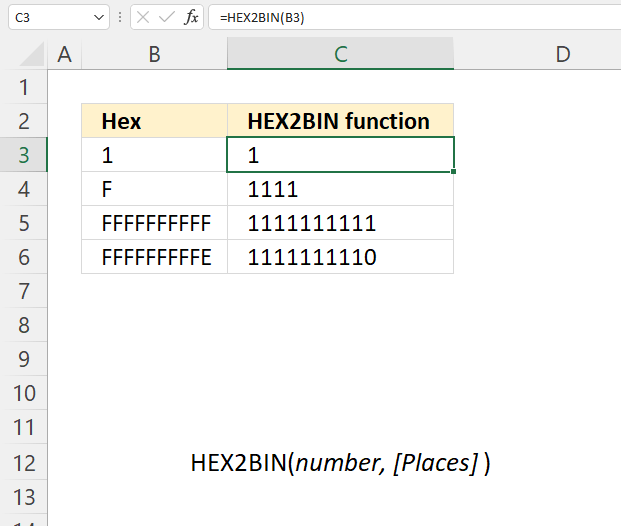Select row 4 header
The width and height of the screenshot is (621, 526).
[x=24, y=189]
